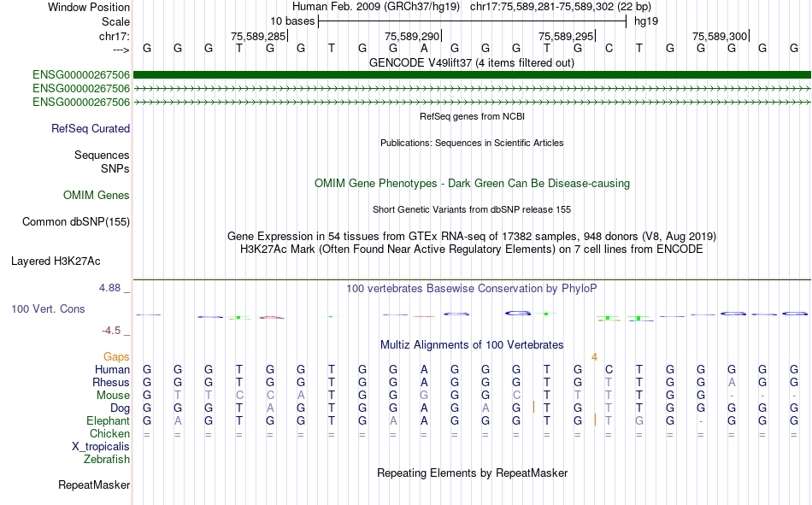Viewport: 812px width, 505px height.
Task: Click the 75,589,300 position marker
Action: pos(720,36)
